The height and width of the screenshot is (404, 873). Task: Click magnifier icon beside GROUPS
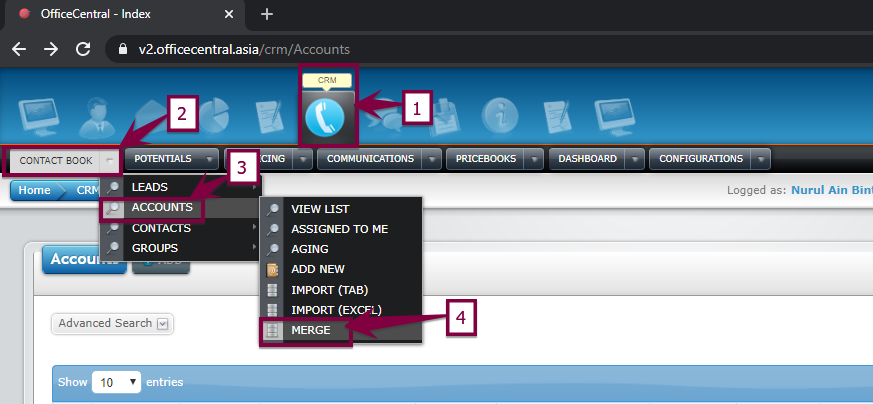113,248
